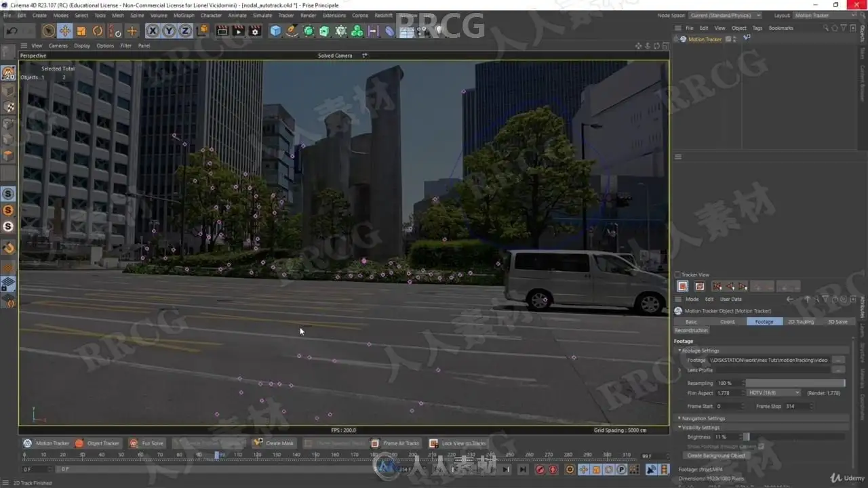The height and width of the screenshot is (488, 868).
Task: Click the Create Mask button
Action: pyautogui.click(x=273, y=443)
